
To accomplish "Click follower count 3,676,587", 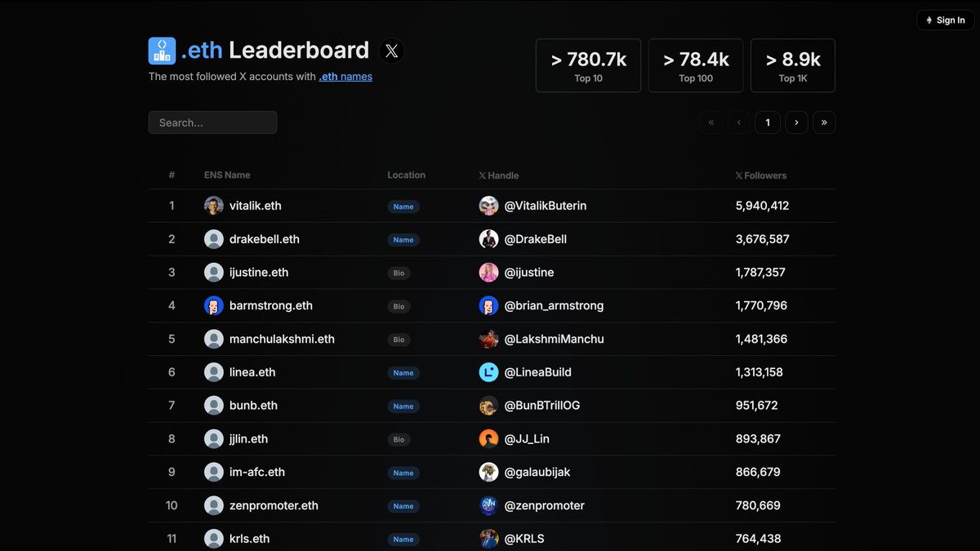I will click(x=763, y=239).
